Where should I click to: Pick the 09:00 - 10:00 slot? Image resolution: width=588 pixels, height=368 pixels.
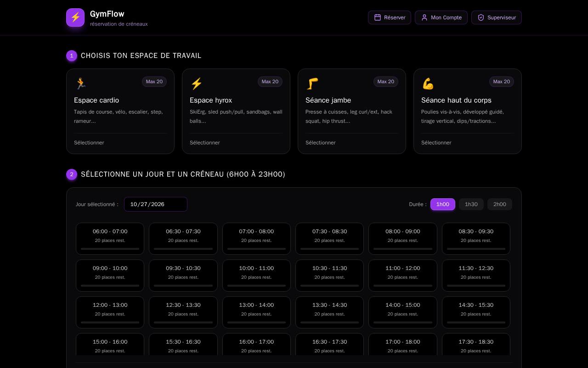pos(110,276)
